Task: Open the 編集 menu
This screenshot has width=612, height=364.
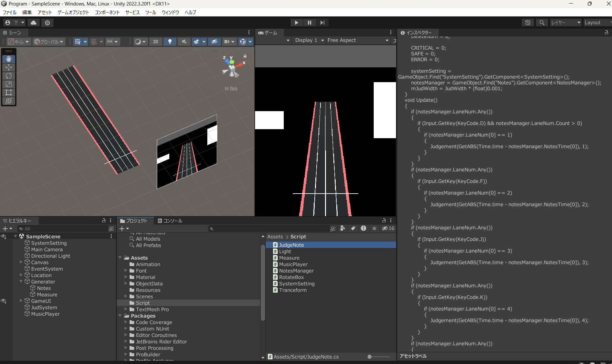Action: [x=27, y=12]
